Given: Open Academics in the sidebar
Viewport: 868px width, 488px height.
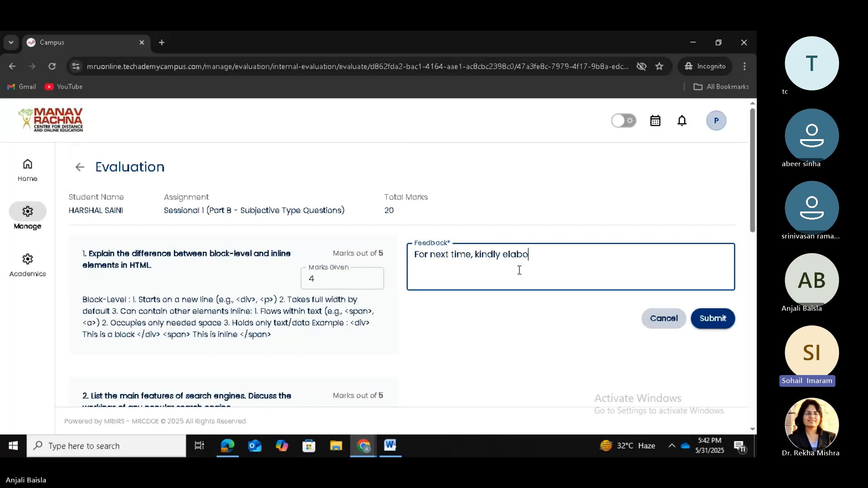Looking at the screenshot, I should pyautogui.click(x=28, y=265).
